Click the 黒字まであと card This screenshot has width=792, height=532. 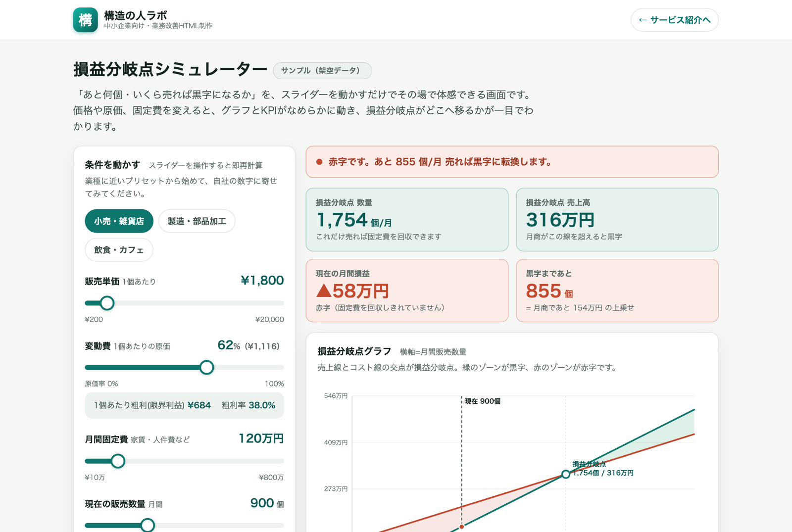click(617, 290)
